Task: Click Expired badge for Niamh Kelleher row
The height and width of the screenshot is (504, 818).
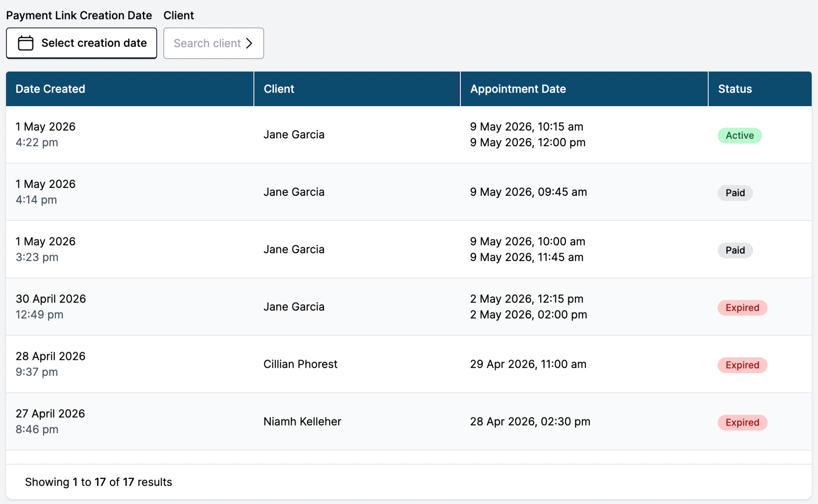Action: [742, 422]
